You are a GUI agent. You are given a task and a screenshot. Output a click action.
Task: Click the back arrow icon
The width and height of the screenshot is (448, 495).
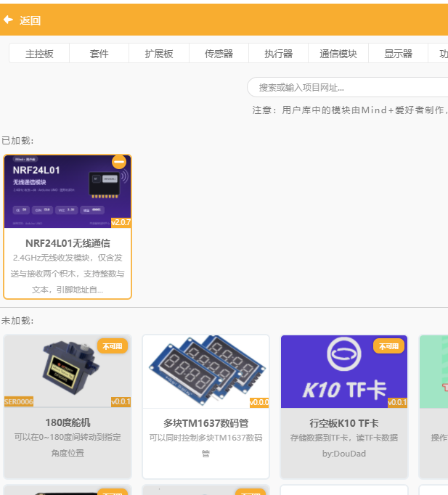point(8,20)
